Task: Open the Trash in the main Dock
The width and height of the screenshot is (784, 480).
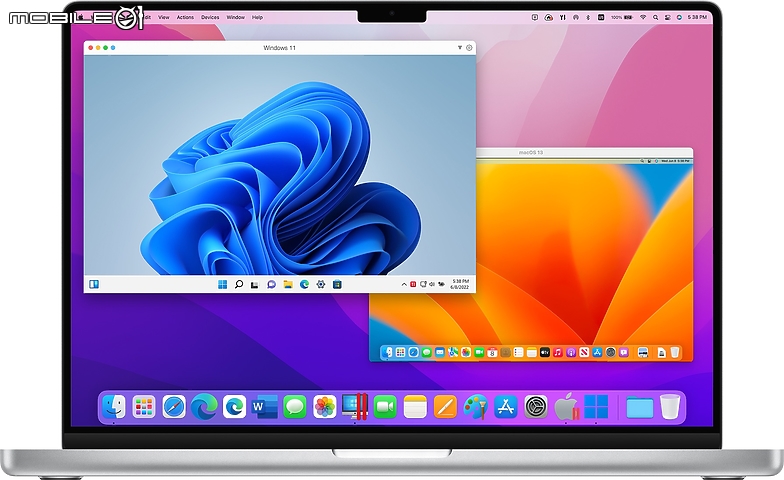Action: (x=670, y=406)
